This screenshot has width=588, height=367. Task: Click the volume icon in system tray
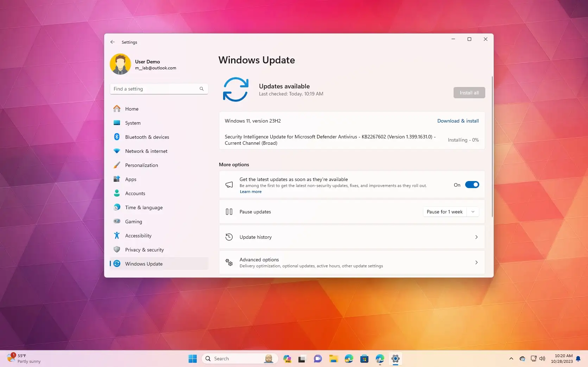[542, 358]
